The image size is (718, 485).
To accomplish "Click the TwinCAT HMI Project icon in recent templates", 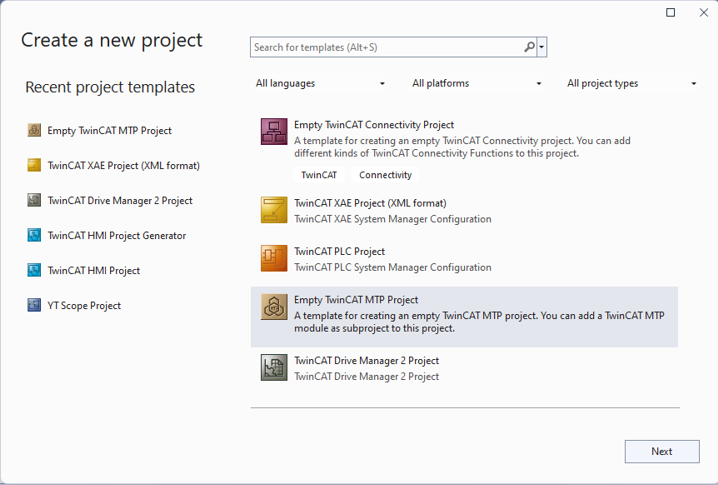I will click(x=34, y=271).
